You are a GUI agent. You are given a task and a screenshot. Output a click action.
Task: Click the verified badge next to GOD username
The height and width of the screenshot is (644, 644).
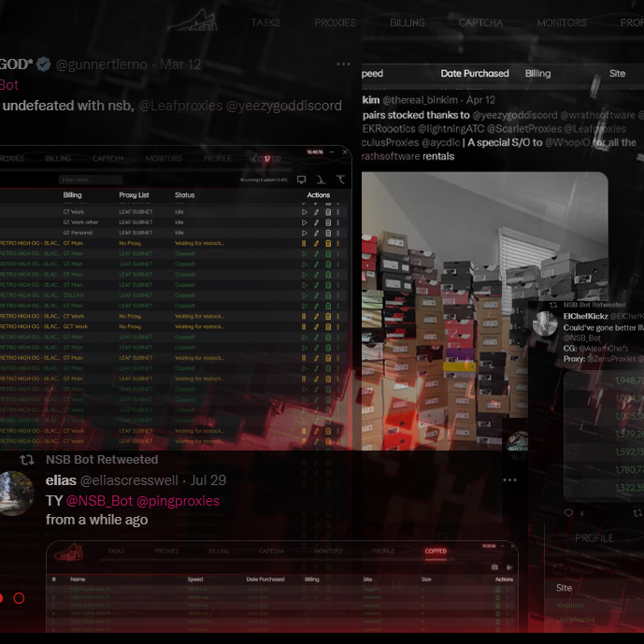click(x=44, y=64)
